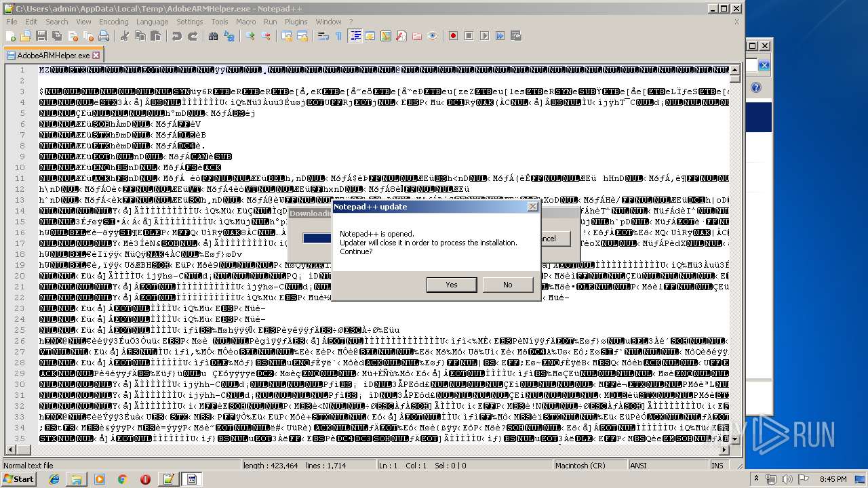Click the Copy toolbar icon

click(x=140, y=36)
